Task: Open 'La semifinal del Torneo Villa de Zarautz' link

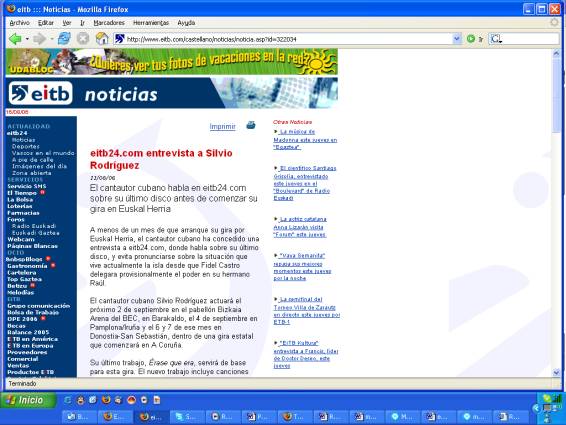Action: (306, 311)
